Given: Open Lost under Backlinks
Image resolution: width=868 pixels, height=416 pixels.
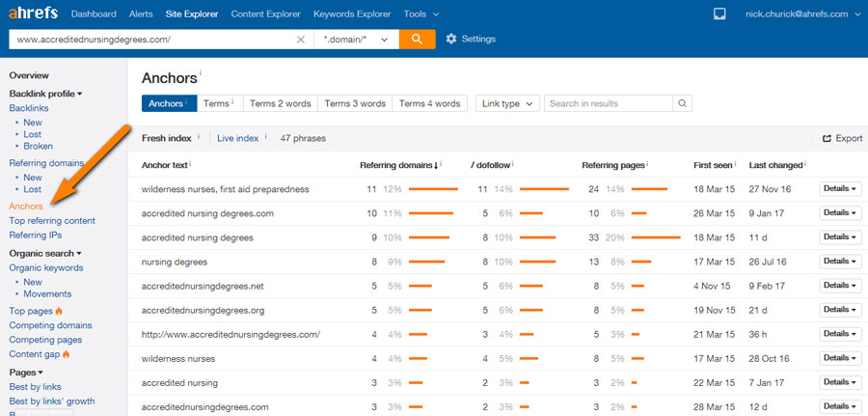Looking at the screenshot, I should (x=33, y=134).
